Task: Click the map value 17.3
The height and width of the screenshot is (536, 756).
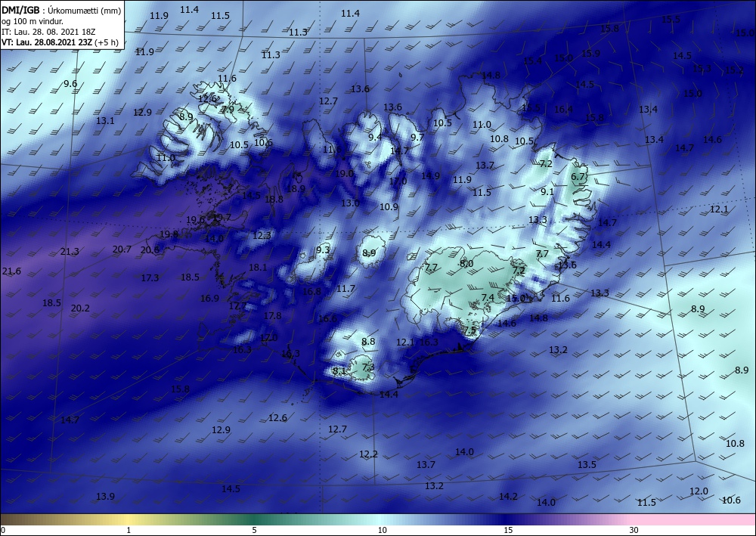Action: [150, 277]
